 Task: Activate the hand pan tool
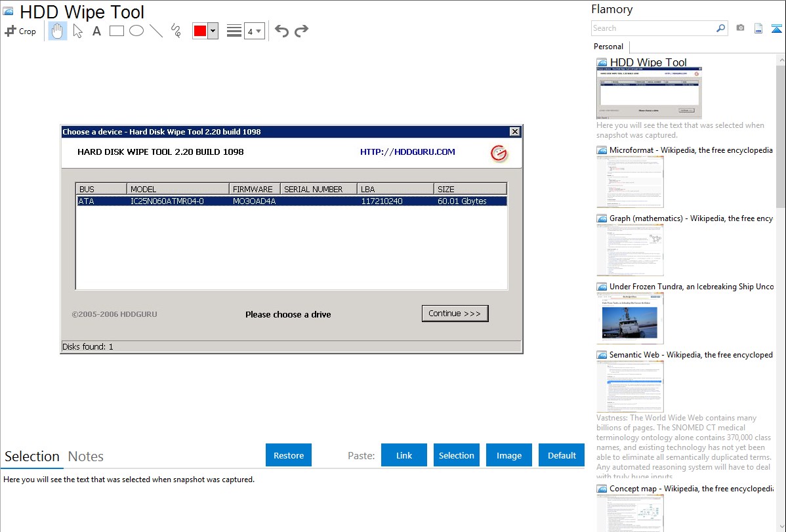58,31
